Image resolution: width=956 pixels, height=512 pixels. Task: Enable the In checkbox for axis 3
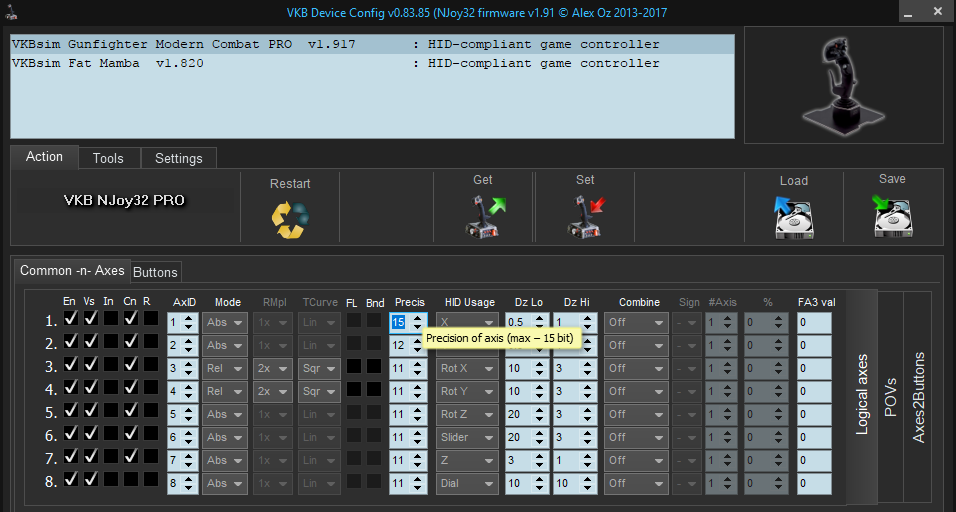pos(110,364)
